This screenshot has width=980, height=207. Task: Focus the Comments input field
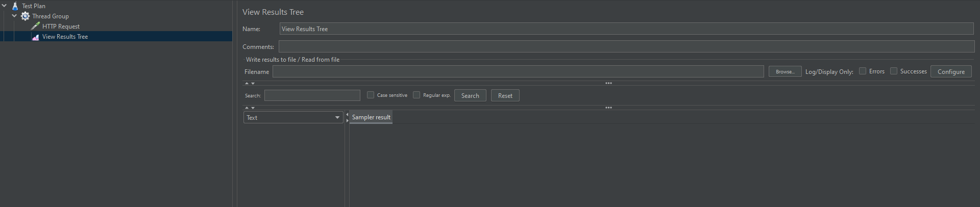click(626, 46)
